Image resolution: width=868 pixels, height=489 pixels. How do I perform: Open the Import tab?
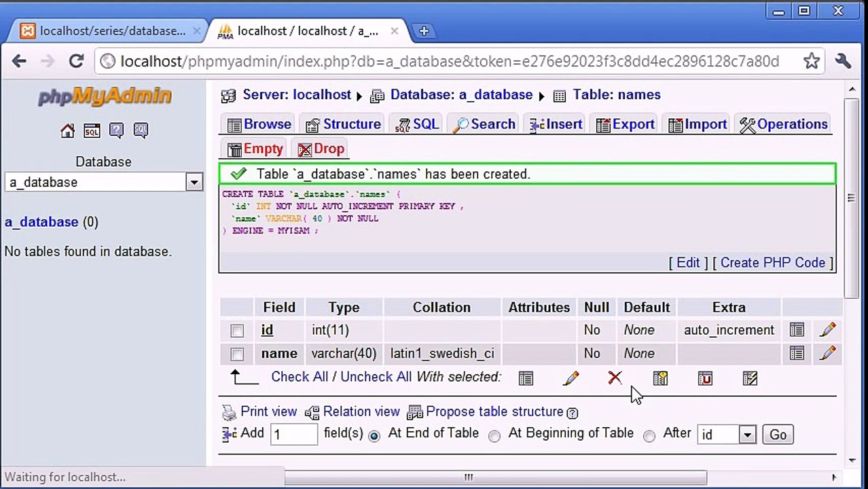pos(698,124)
